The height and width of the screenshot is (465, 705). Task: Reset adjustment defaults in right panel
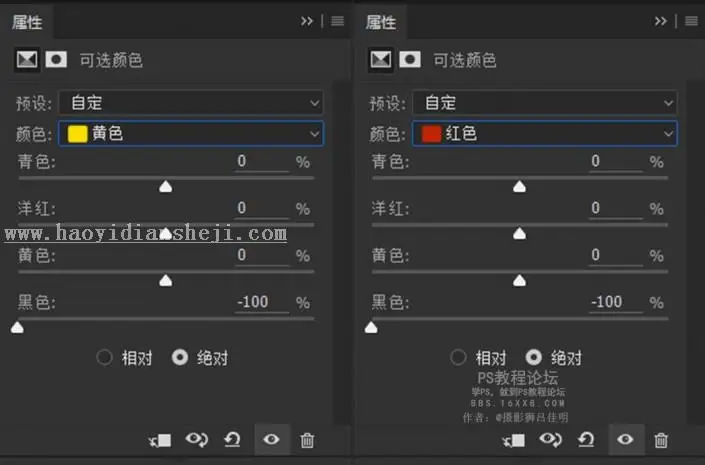pos(586,439)
